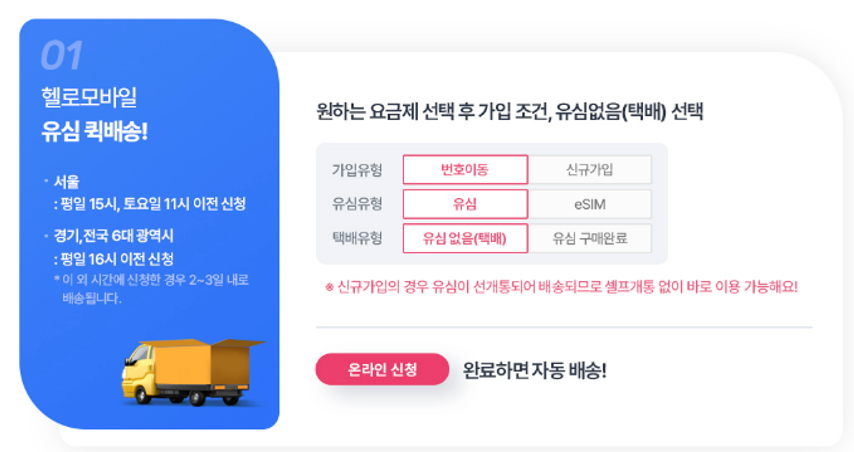Select 신규가입 signup type
The width and height of the screenshot is (854, 452).
pyautogui.click(x=590, y=169)
